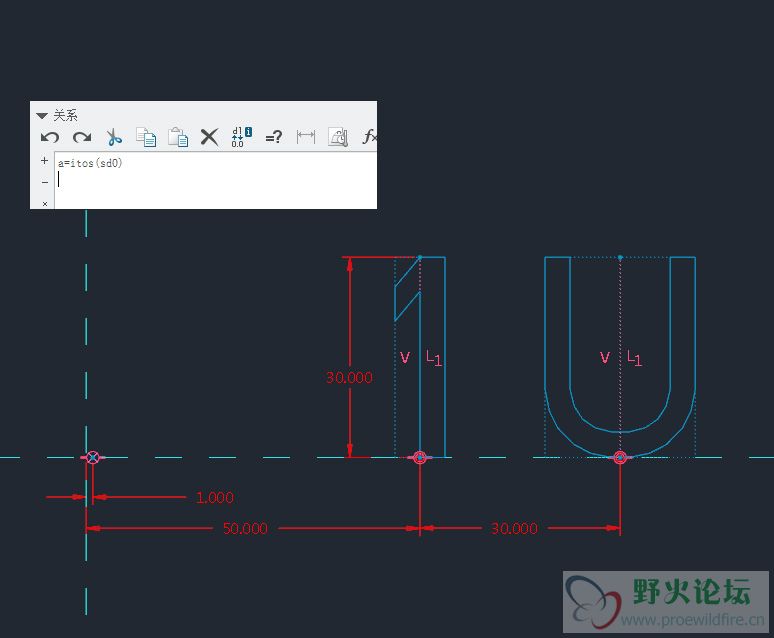Insert multiply operator beside the editor
Image resolution: width=774 pixels, height=638 pixels.
(45, 203)
